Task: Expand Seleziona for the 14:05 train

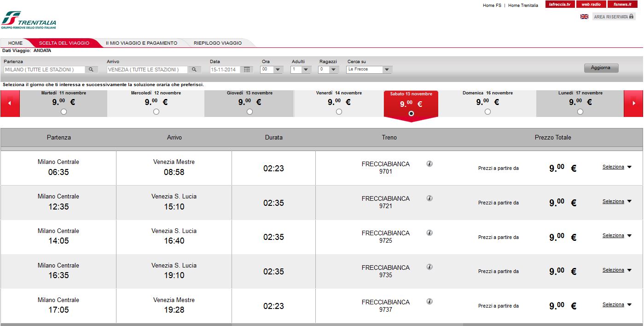Action: [617, 236]
